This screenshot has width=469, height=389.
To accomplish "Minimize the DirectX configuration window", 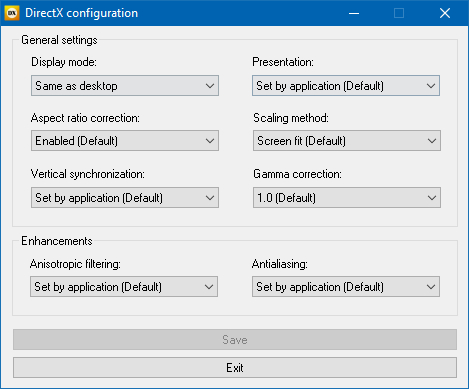I will click(x=354, y=13).
